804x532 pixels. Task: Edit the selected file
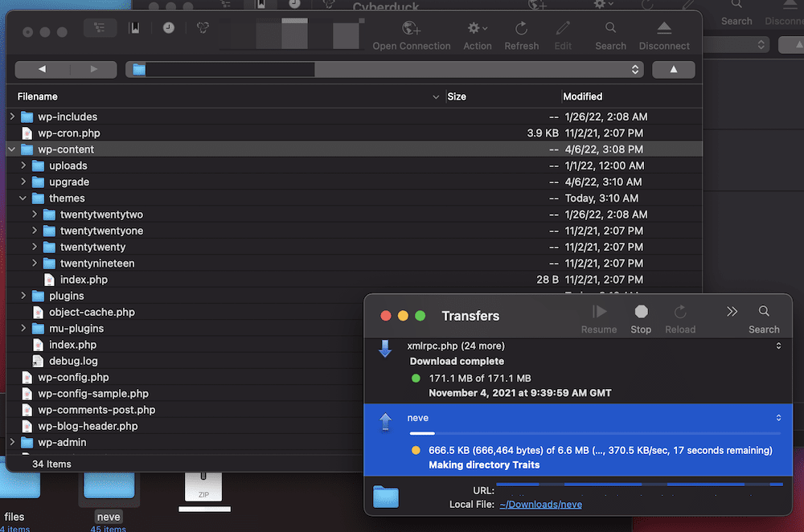click(x=562, y=32)
